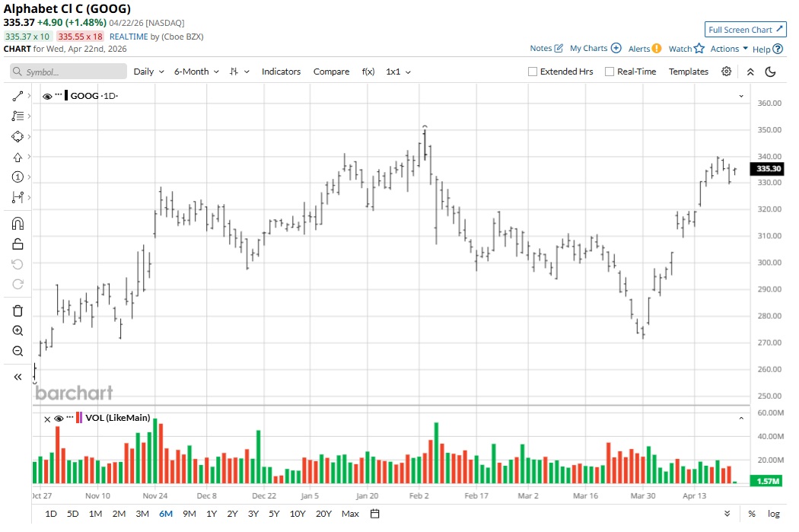
Task: Click the Help question mark icon
Action: point(778,49)
